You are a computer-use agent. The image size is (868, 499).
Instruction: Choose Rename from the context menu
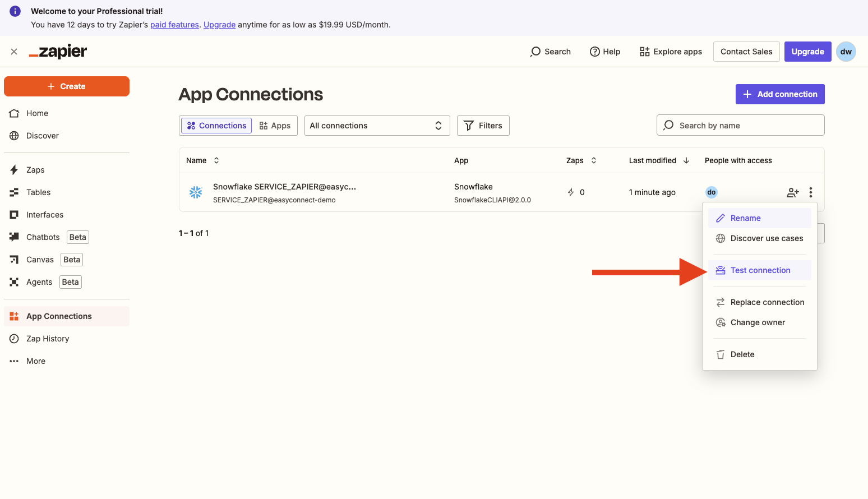(x=760, y=218)
